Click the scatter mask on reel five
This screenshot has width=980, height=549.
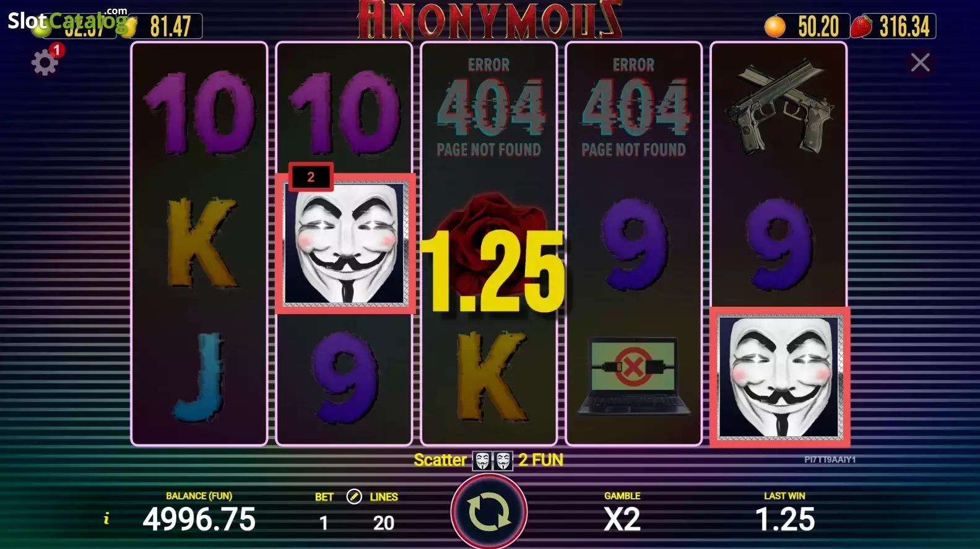(x=779, y=377)
